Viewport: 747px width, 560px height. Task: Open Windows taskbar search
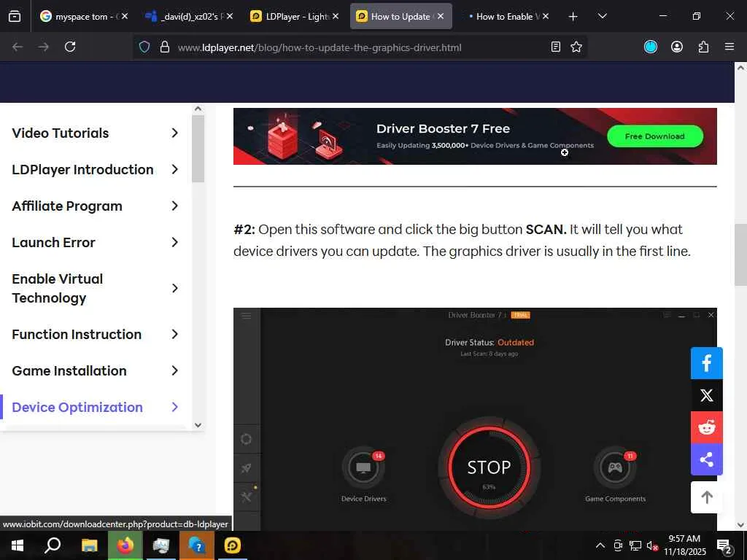pyautogui.click(x=53, y=545)
